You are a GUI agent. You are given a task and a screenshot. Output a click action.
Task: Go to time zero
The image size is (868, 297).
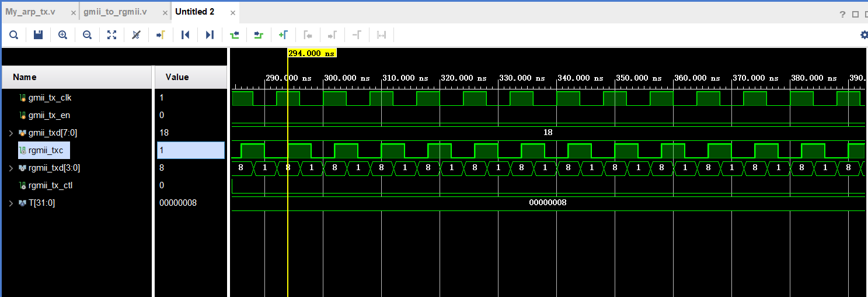coord(185,35)
